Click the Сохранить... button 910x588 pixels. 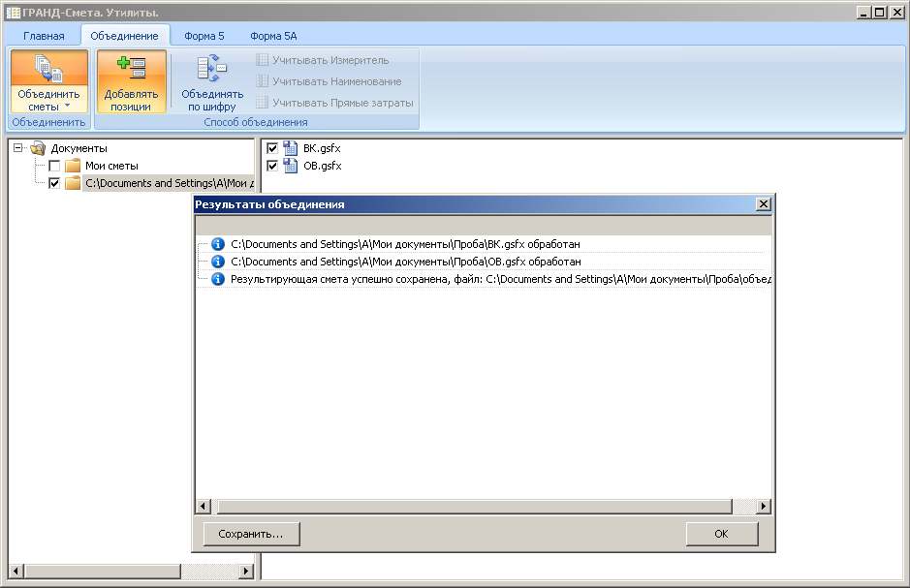click(x=251, y=534)
